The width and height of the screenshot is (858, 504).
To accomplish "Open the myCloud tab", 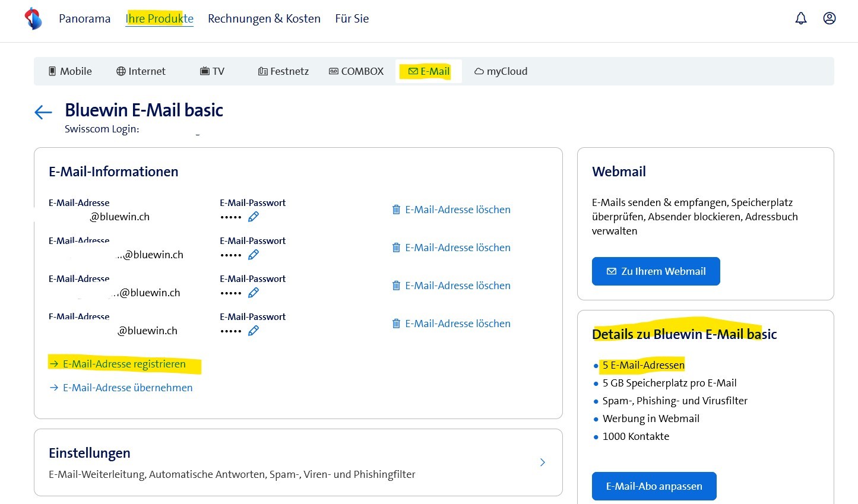I will tap(501, 71).
